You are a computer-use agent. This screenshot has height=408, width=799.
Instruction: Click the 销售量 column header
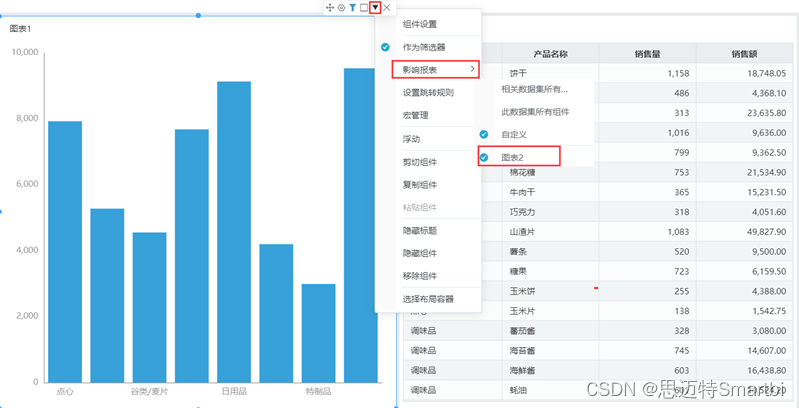pos(648,53)
